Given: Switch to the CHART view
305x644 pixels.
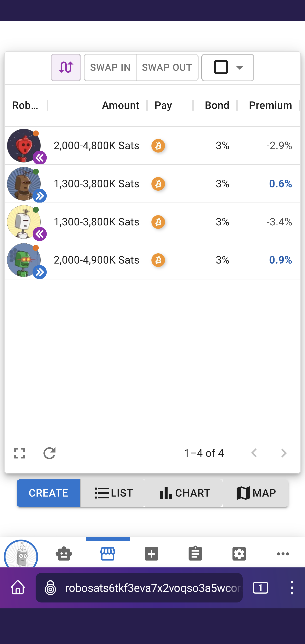Looking at the screenshot, I should point(184,493).
